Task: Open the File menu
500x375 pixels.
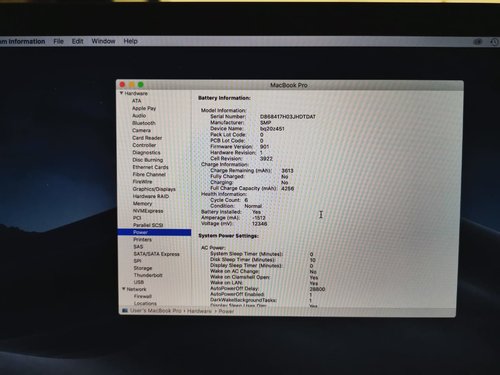Action: (x=58, y=41)
